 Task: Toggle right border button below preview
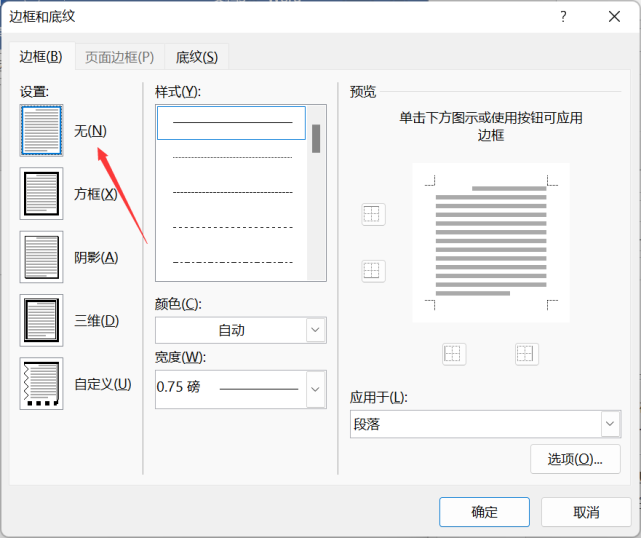click(527, 354)
